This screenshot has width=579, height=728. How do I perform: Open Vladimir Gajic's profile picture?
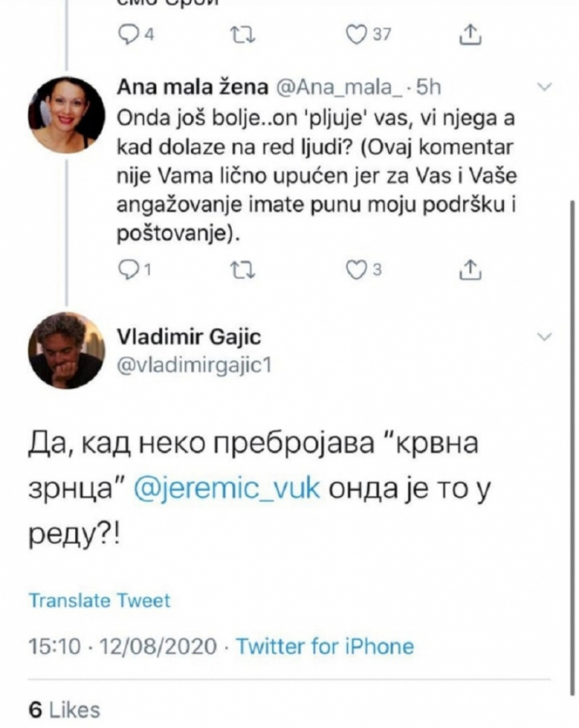point(67,351)
